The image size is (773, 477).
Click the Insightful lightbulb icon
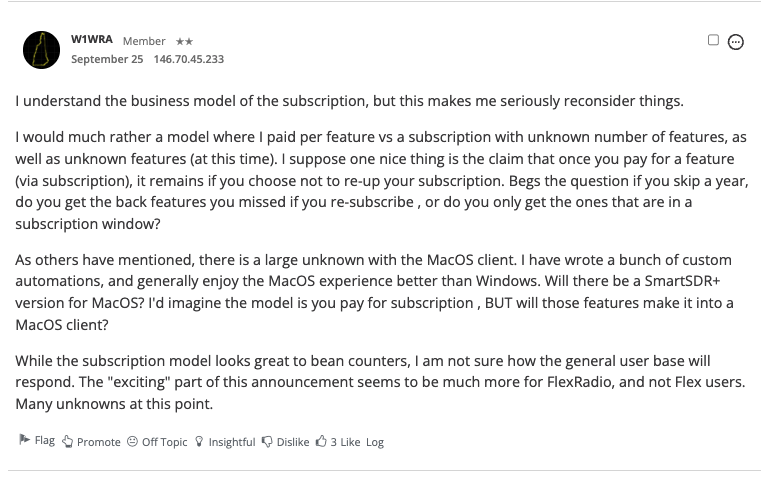199,441
